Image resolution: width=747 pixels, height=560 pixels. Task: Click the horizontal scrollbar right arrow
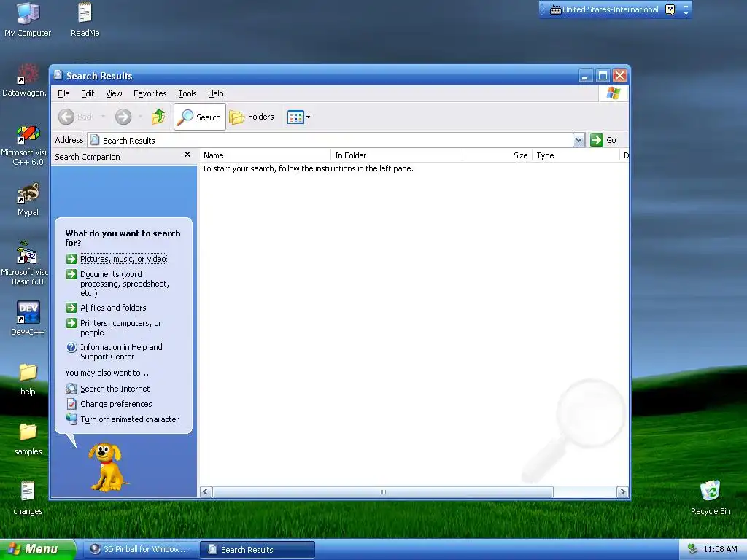[622, 492]
